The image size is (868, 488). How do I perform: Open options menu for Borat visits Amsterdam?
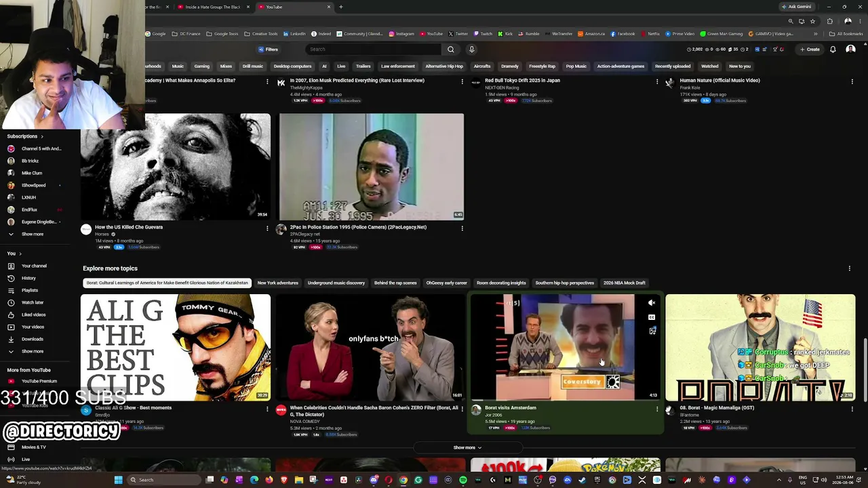click(657, 409)
